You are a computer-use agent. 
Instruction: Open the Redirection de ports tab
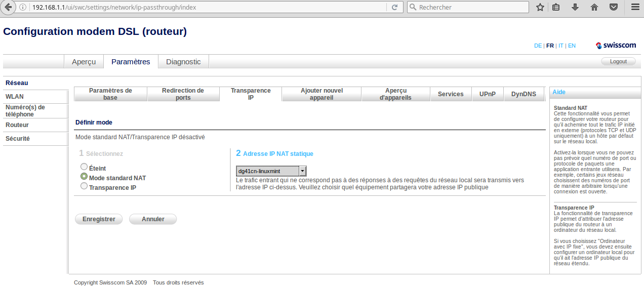pyautogui.click(x=183, y=94)
